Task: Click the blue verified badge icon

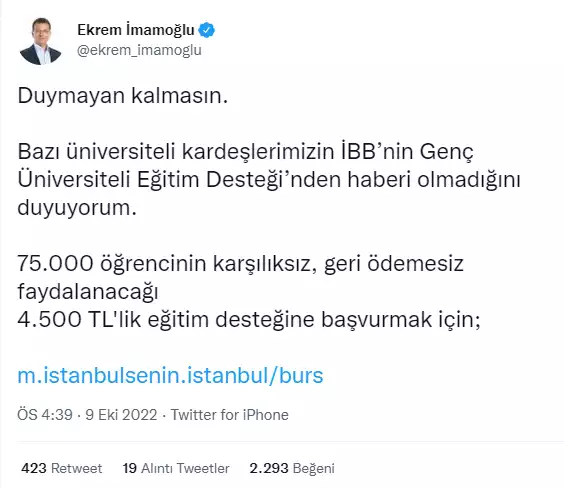Action: pos(207,30)
